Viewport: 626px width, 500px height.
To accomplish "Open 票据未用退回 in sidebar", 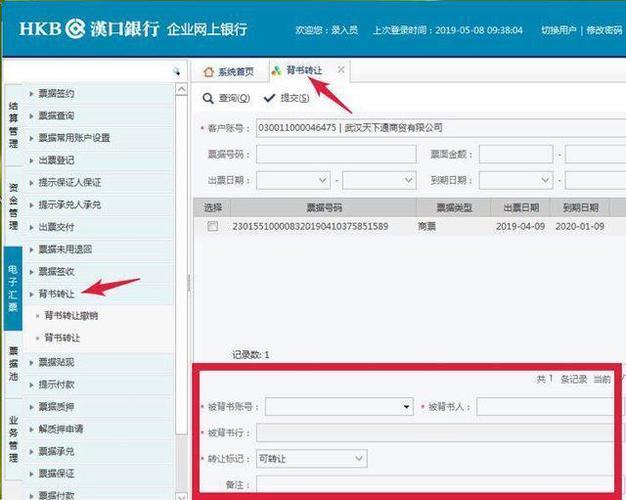I will pos(65,250).
